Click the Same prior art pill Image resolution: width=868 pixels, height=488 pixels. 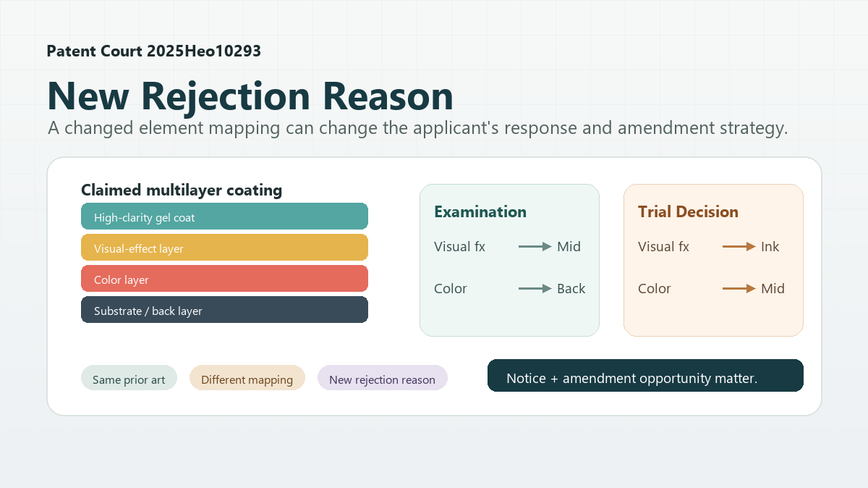coord(129,378)
